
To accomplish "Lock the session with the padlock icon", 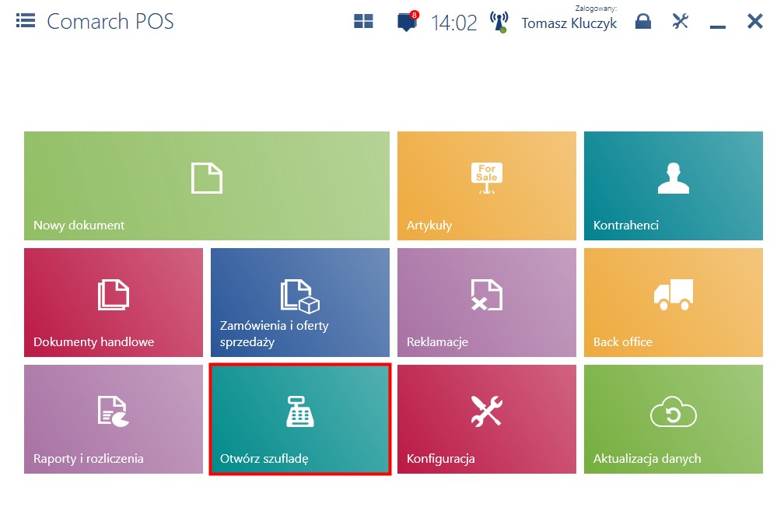I will pyautogui.click(x=642, y=21).
